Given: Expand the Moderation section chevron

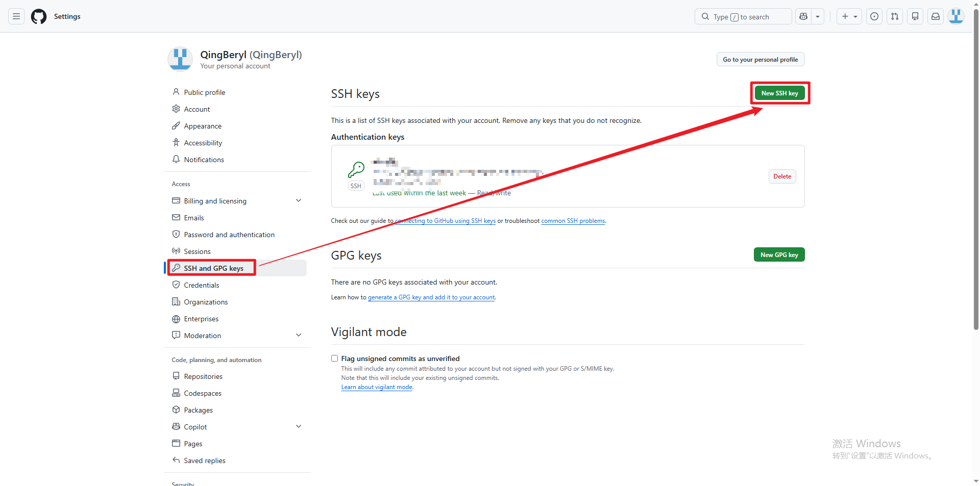Looking at the screenshot, I should (x=299, y=335).
